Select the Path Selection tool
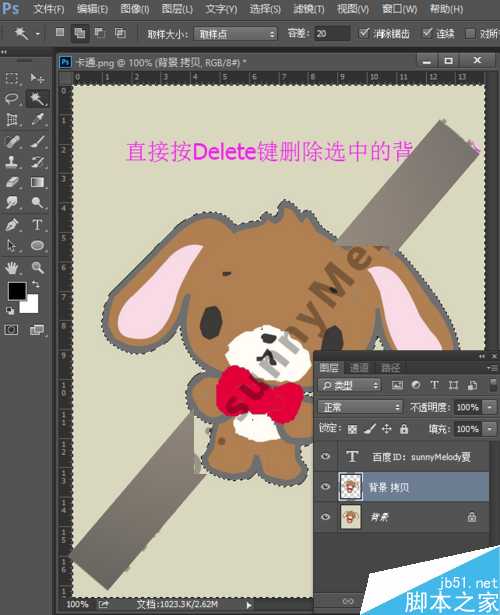Screen dimensions: 500x615 (x=12, y=246)
